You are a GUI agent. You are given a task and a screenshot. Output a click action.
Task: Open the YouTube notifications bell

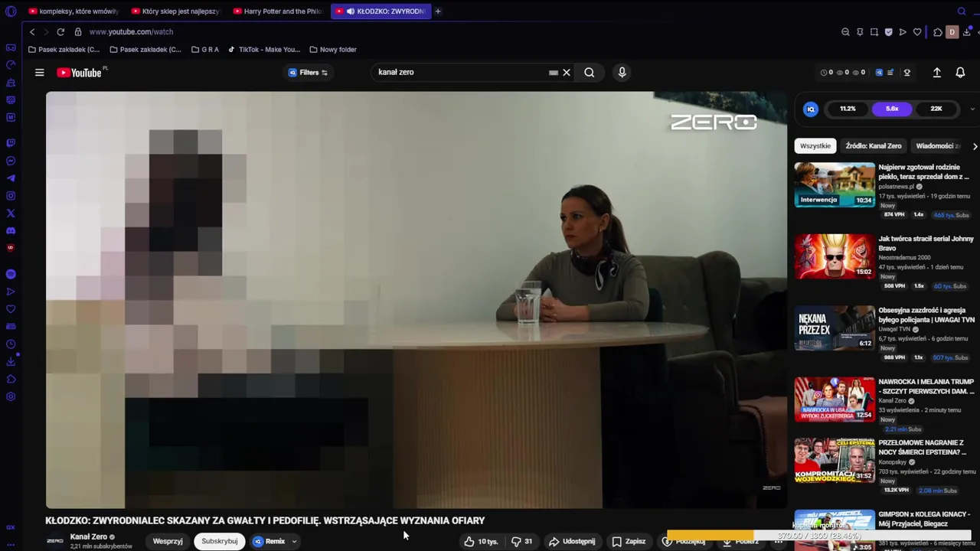pos(960,73)
